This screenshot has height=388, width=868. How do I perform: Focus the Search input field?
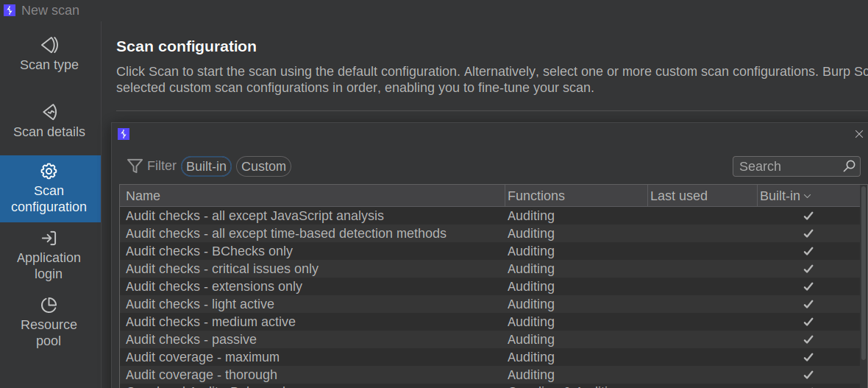pos(787,166)
